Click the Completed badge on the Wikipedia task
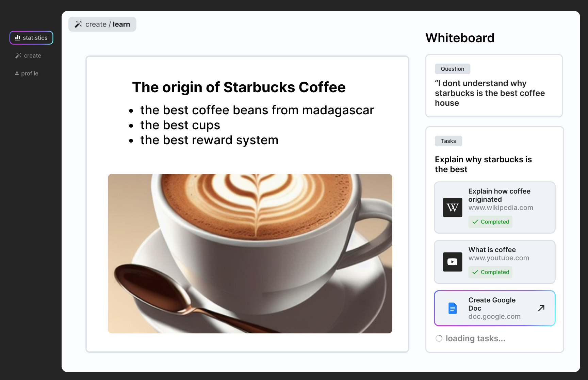The width and height of the screenshot is (588, 380). click(490, 222)
